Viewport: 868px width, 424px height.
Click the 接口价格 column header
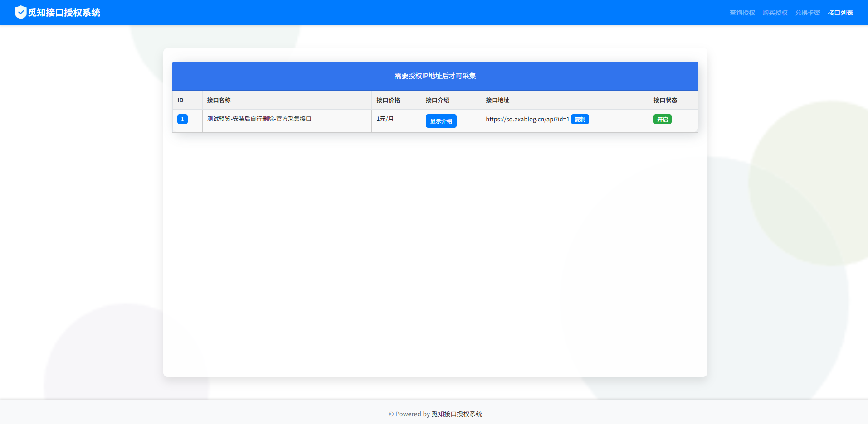coord(388,100)
